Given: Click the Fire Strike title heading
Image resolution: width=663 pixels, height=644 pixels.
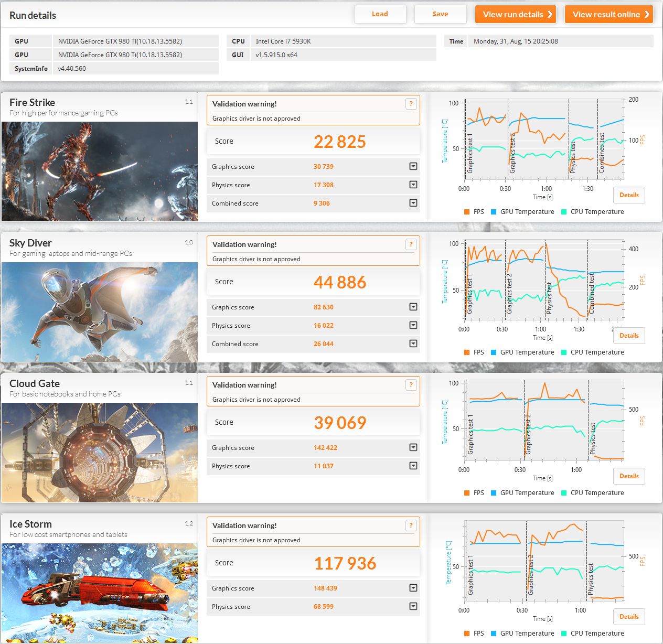Looking at the screenshot, I should pyautogui.click(x=32, y=102).
